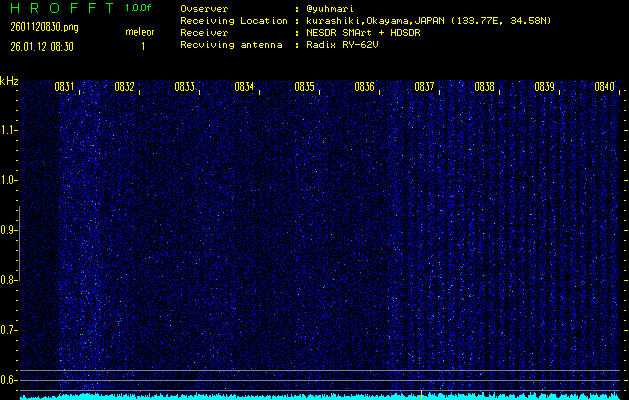The width and height of the screenshot is (629, 400).
Task: Select the 0838 time marker
Action: [x=484, y=87]
